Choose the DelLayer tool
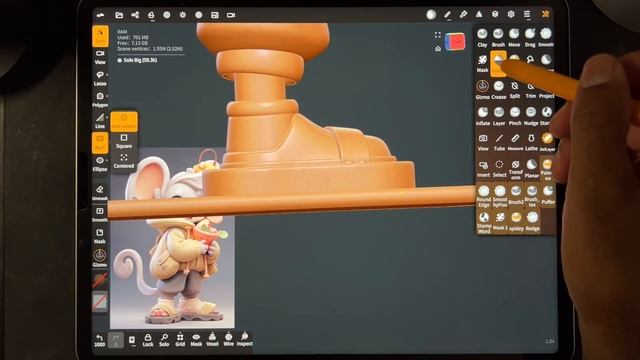640x360 pixels. [547, 142]
